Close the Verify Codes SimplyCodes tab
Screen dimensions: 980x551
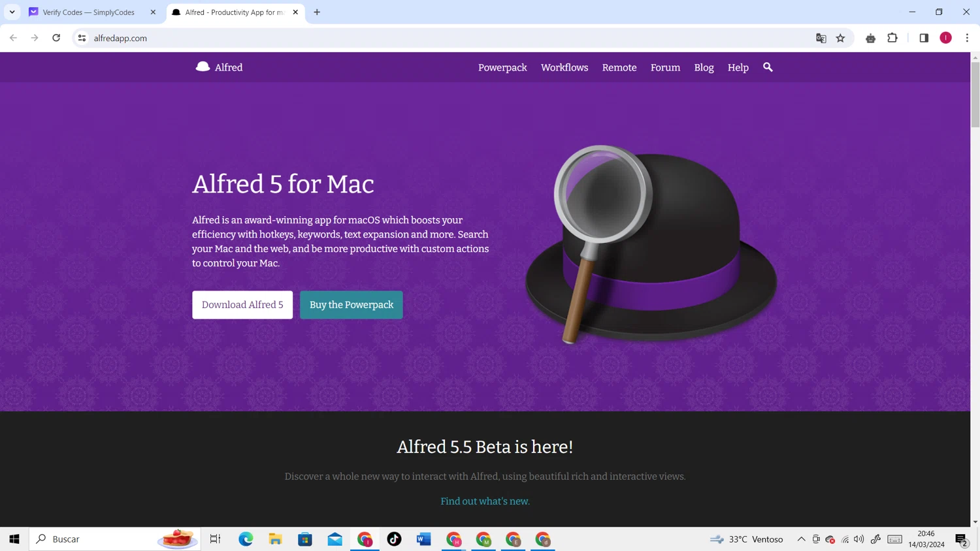[x=153, y=12]
